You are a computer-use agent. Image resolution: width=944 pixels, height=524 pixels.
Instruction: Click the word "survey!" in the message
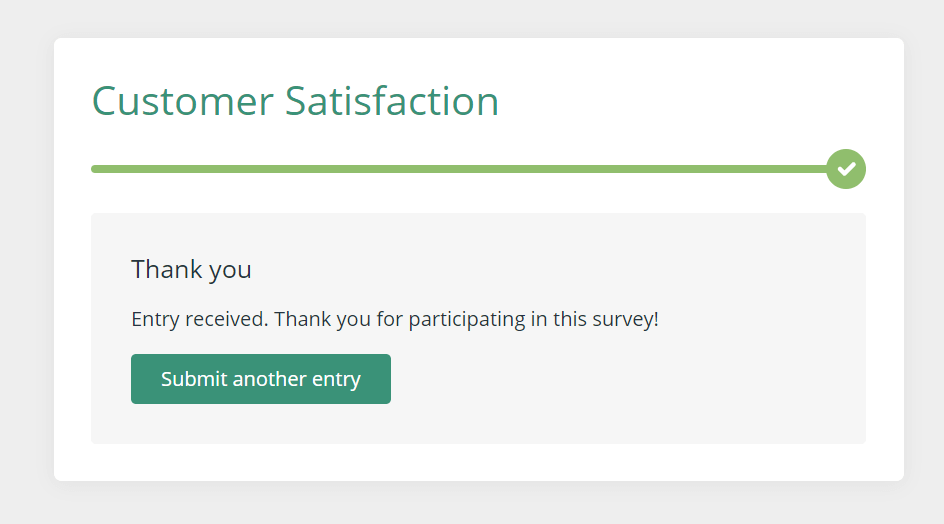pos(625,319)
